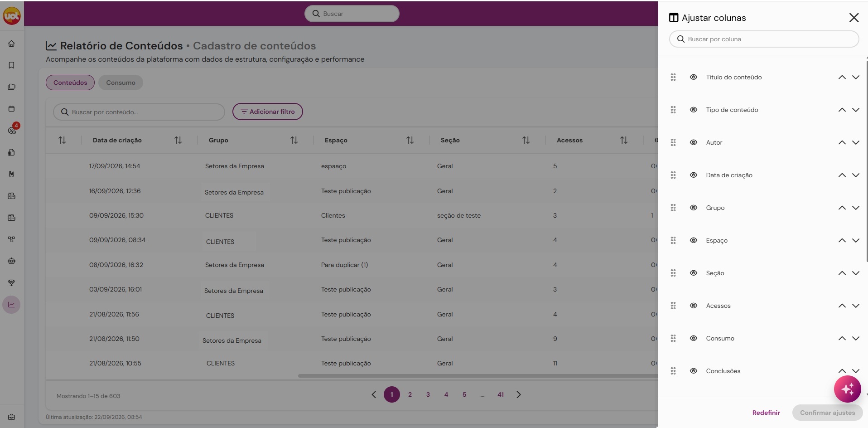Open the home icon in sidebar
868x428 pixels.
pyautogui.click(x=12, y=44)
